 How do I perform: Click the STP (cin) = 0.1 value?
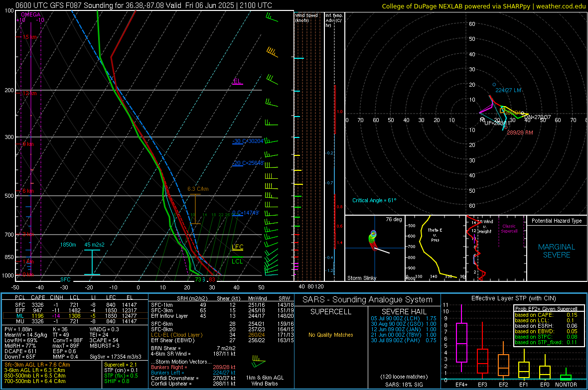pyautogui.click(x=121, y=370)
